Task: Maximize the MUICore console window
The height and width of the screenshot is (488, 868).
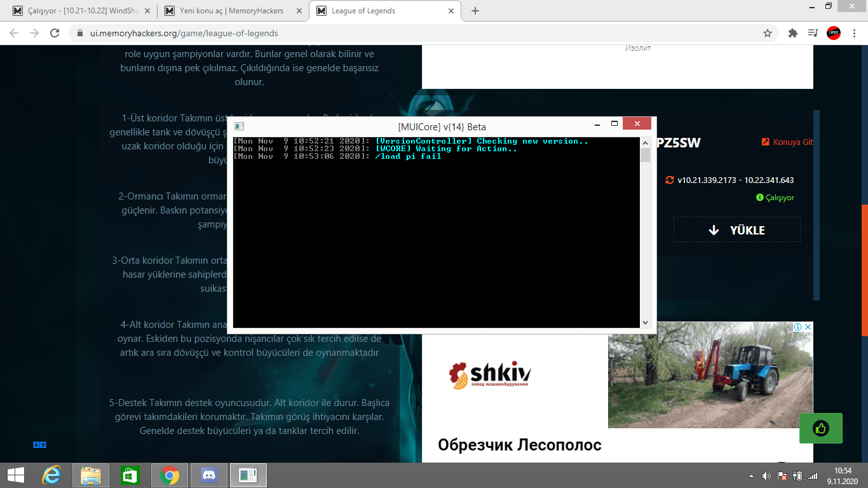Action: (x=614, y=124)
